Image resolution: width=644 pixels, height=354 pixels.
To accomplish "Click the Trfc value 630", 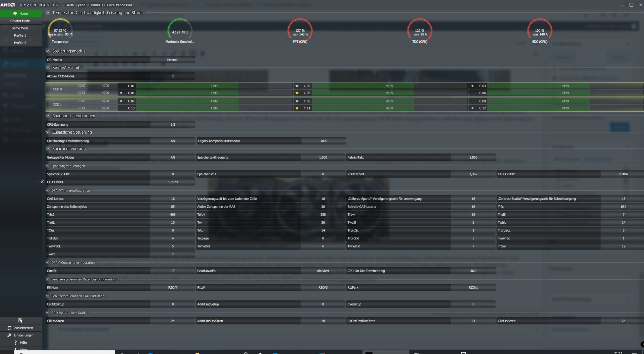I will [623, 207].
